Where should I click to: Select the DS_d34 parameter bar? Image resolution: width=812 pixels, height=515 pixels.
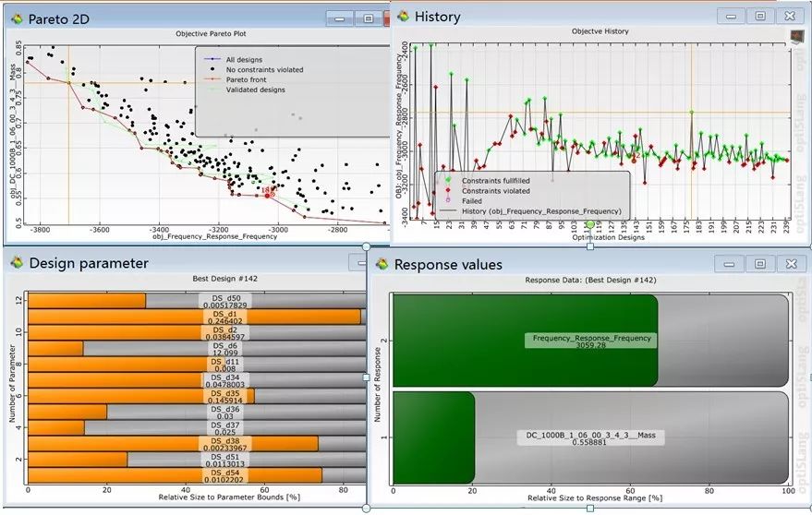(197, 380)
